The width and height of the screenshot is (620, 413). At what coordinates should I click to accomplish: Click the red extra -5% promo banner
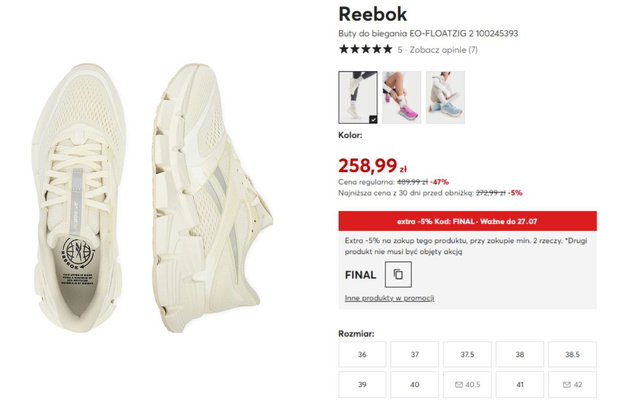pyautogui.click(x=467, y=221)
